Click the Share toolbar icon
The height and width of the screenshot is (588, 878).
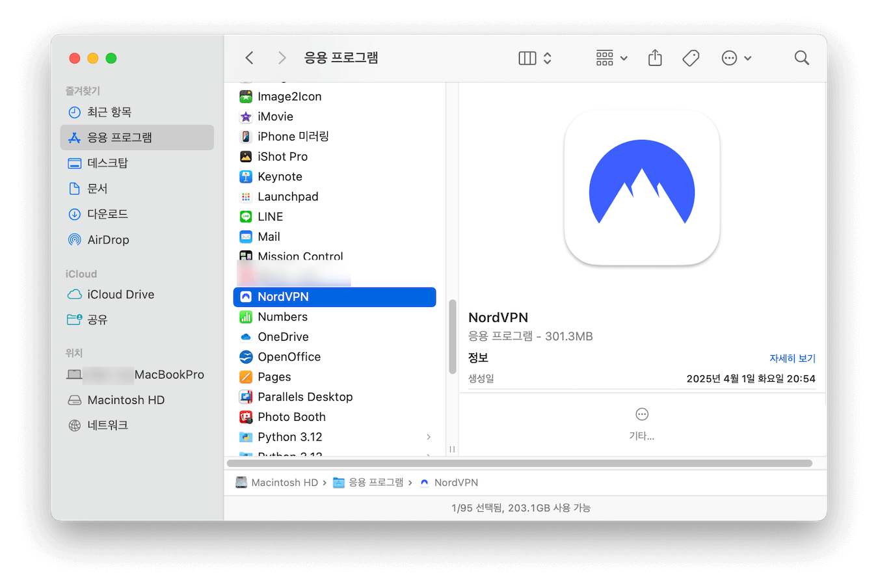coord(655,58)
